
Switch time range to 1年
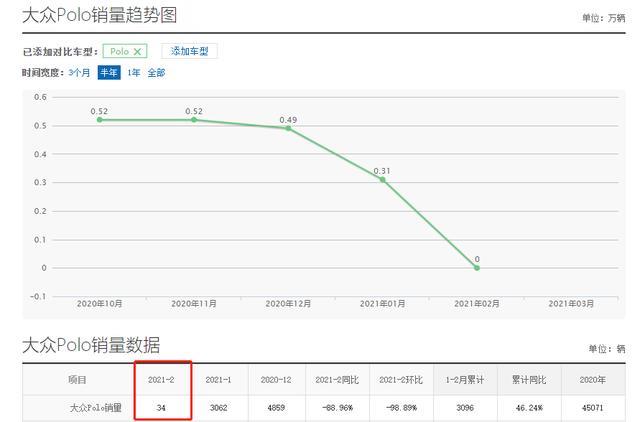133,73
